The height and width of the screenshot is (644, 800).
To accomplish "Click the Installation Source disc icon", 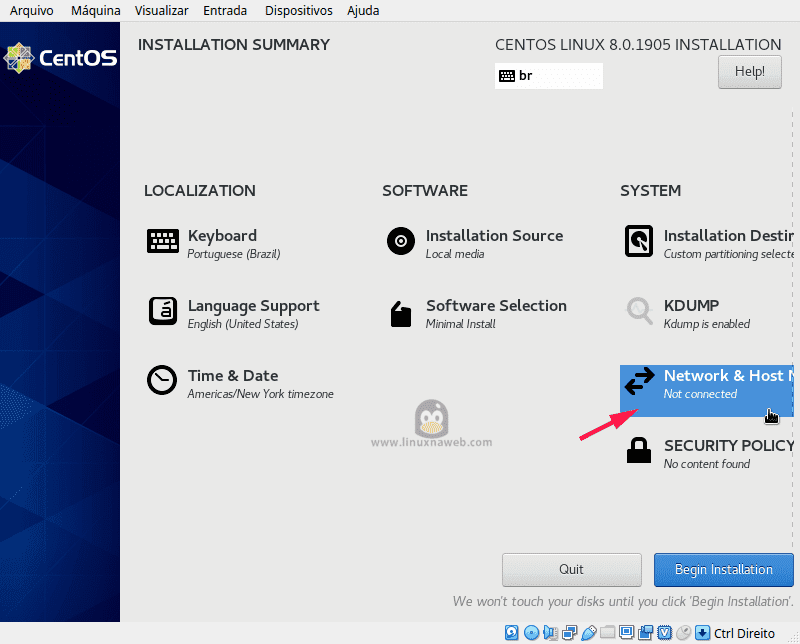I will (x=401, y=241).
